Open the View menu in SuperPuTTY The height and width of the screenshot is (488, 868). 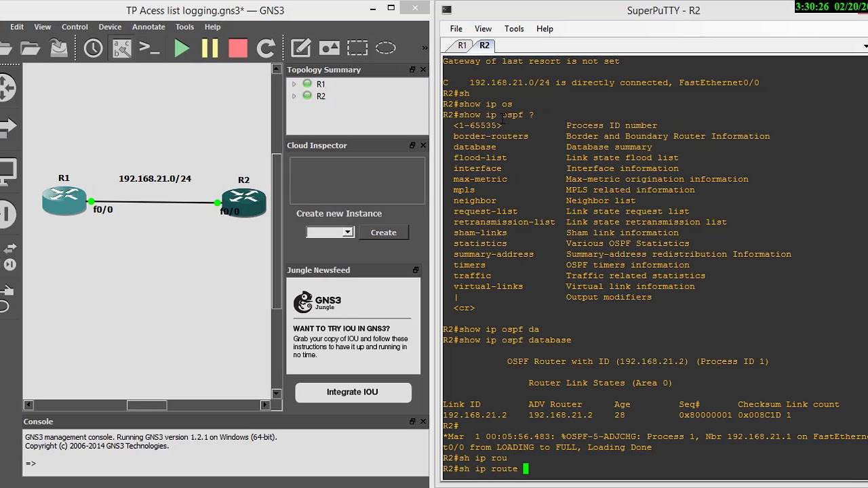coord(483,28)
